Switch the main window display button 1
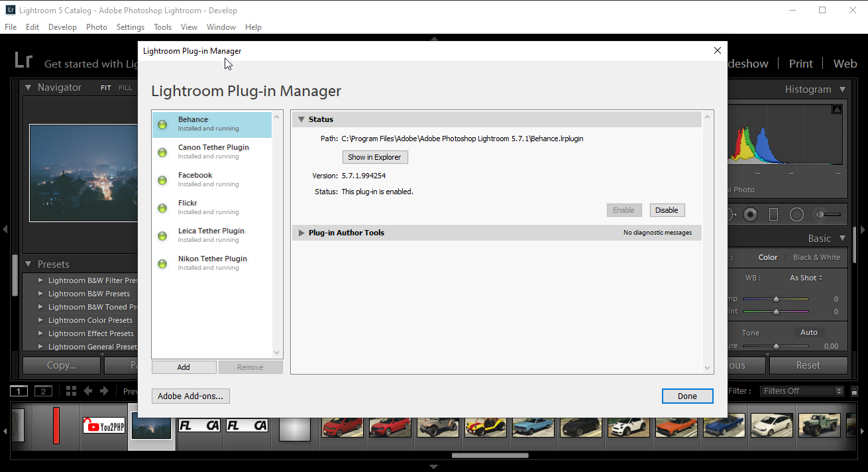 (x=19, y=391)
